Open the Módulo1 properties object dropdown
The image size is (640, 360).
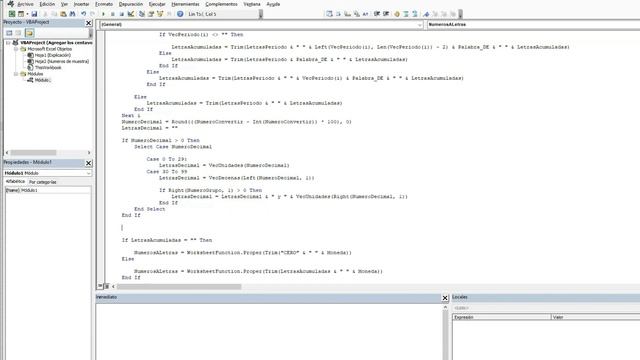[x=48, y=173]
